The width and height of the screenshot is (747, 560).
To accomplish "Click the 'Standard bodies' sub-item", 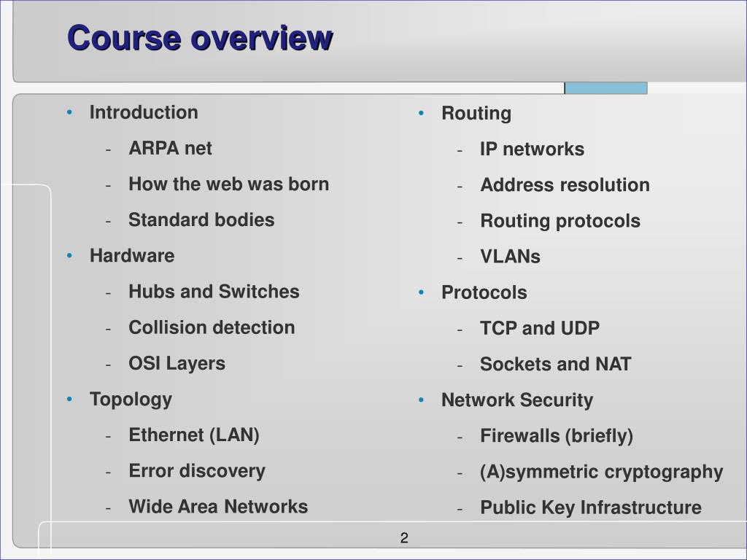I will [201, 219].
